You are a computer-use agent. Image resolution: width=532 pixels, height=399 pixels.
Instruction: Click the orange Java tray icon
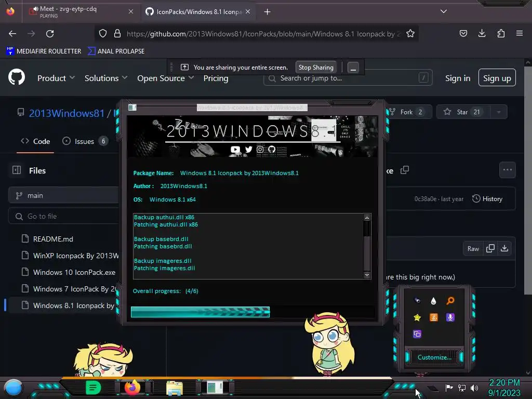(434, 317)
